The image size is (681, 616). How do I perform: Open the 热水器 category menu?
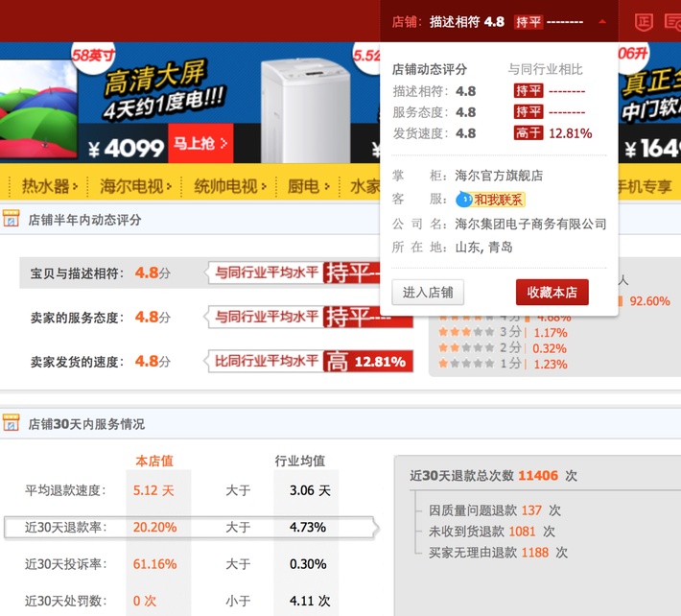coord(49,186)
